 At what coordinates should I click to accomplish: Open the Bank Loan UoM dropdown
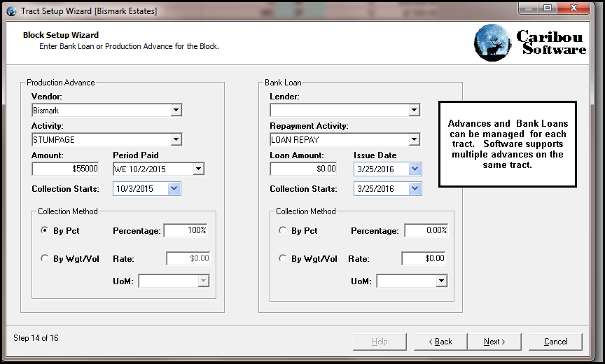441,281
